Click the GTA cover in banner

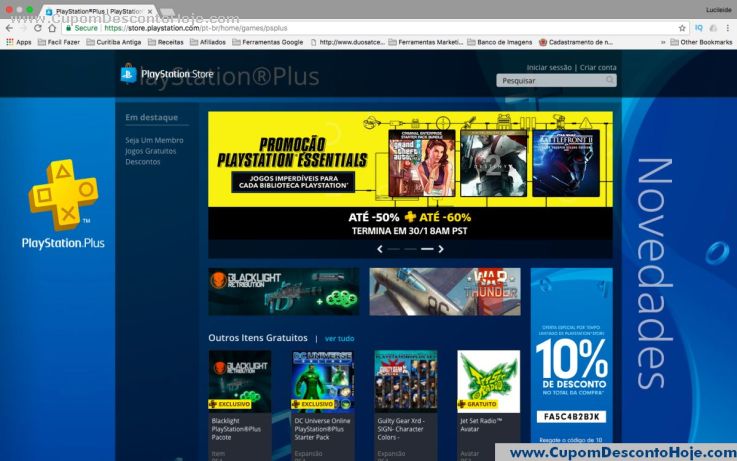coord(422,163)
